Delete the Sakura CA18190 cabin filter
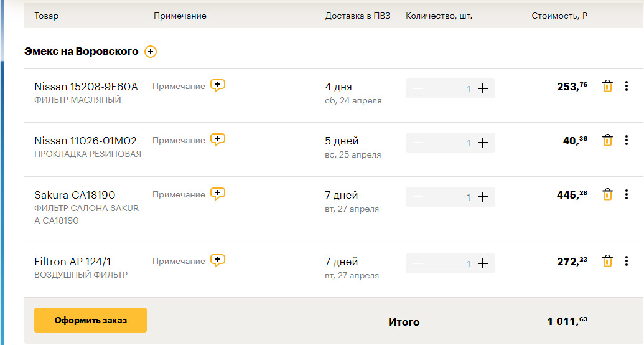This screenshot has width=644, height=345. 608,195
